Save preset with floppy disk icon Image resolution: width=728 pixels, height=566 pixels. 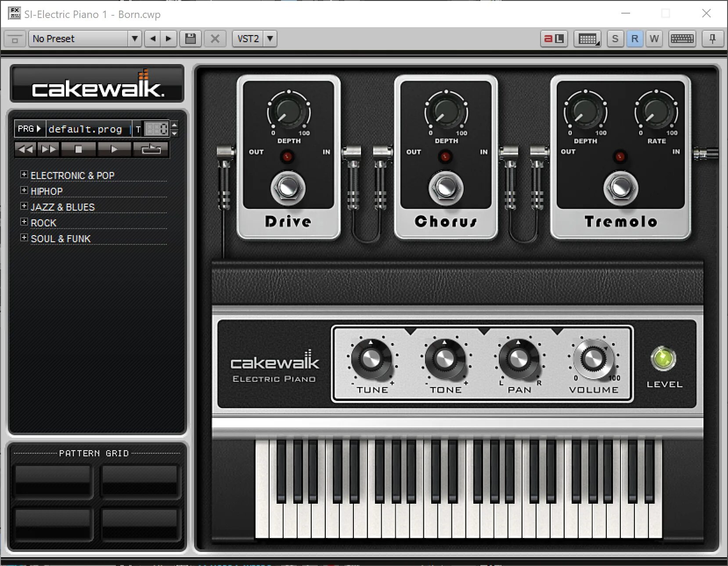[x=191, y=39]
